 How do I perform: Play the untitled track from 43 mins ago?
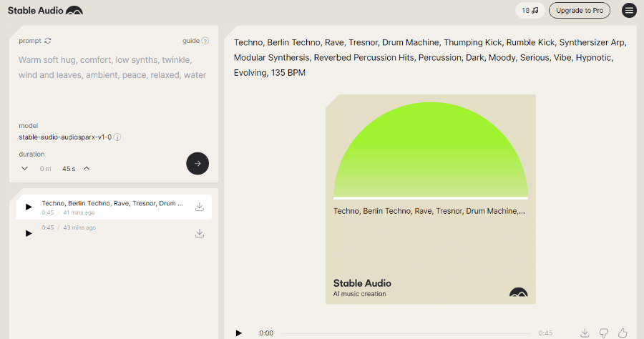click(29, 233)
